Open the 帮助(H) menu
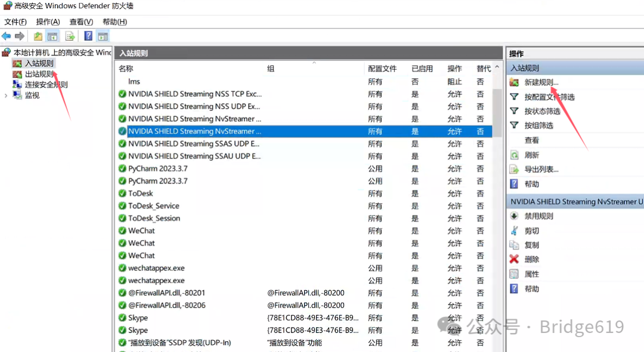The image size is (644, 352). 115,22
